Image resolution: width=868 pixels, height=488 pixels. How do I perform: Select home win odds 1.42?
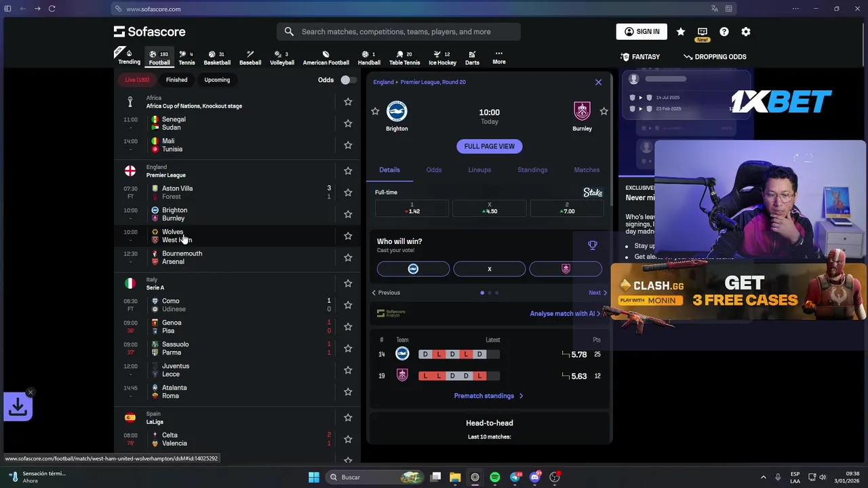tap(412, 208)
